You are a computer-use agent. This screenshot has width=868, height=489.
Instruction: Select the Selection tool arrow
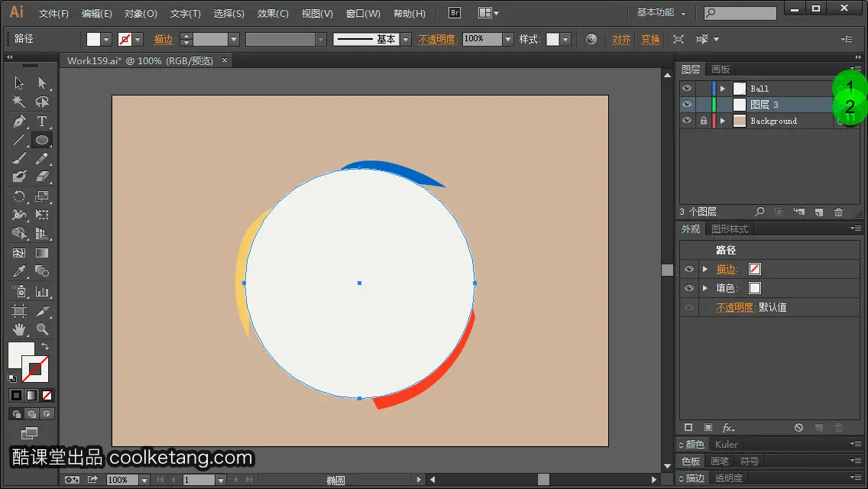[19, 83]
